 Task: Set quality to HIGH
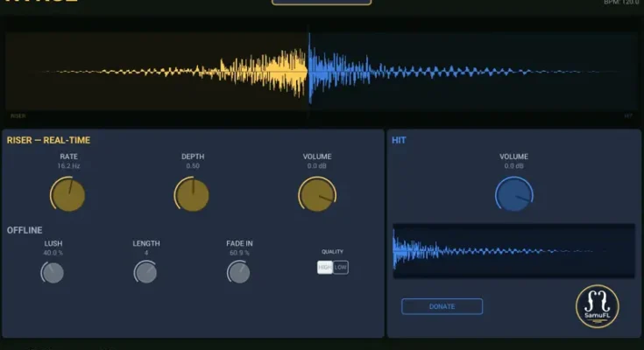point(325,268)
